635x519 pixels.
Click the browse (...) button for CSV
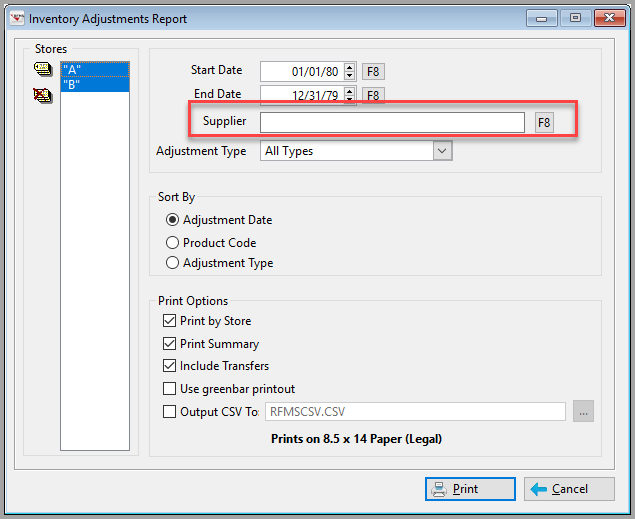click(x=583, y=411)
